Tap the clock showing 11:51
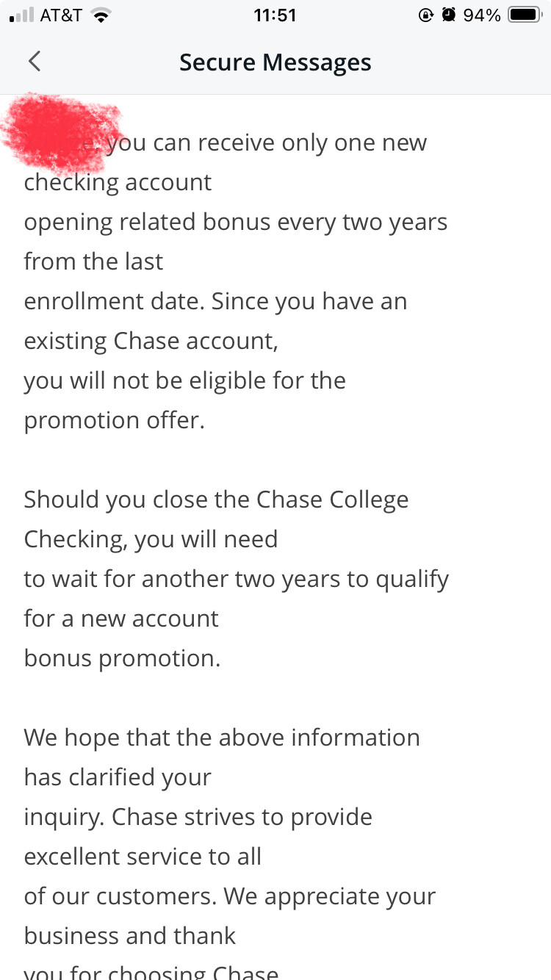 pyautogui.click(x=275, y=15)
